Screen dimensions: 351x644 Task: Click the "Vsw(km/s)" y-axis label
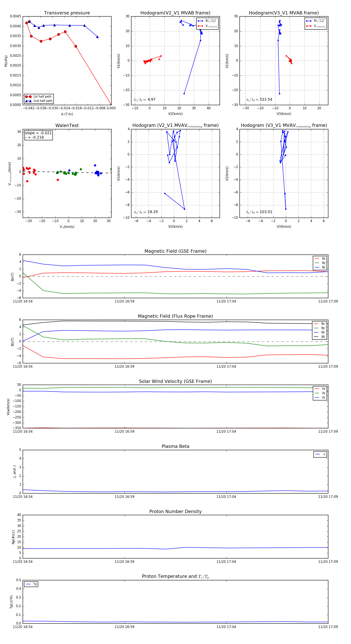click(x=8, y=407)
